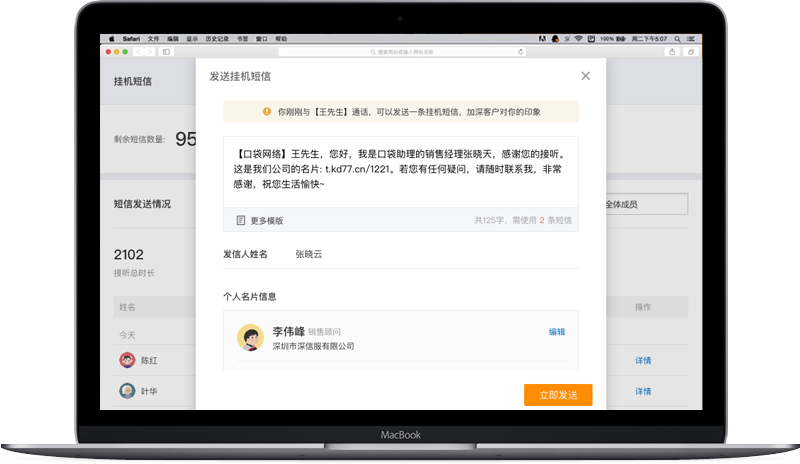The width and height of the screenshot is (800, 464).
Task: Click the Safari address bar
Action: (x=402, y=51)
